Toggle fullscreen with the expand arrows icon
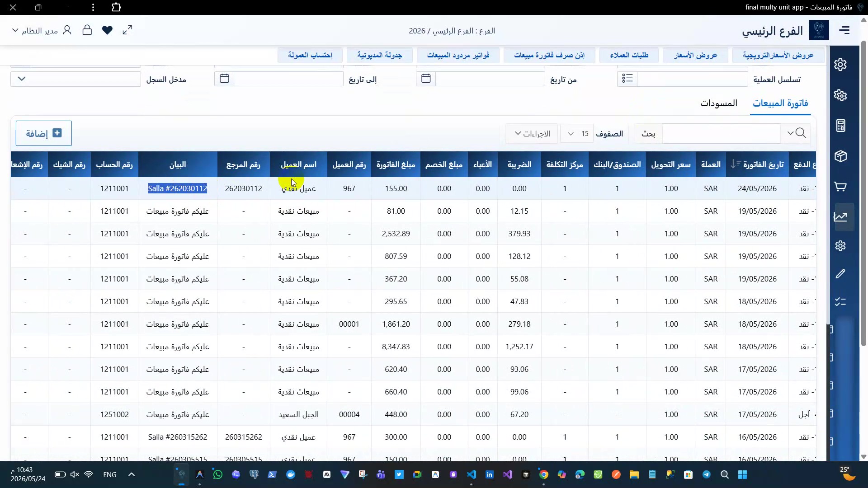Screen dimensions: 868x488 (x=127, y=30)
